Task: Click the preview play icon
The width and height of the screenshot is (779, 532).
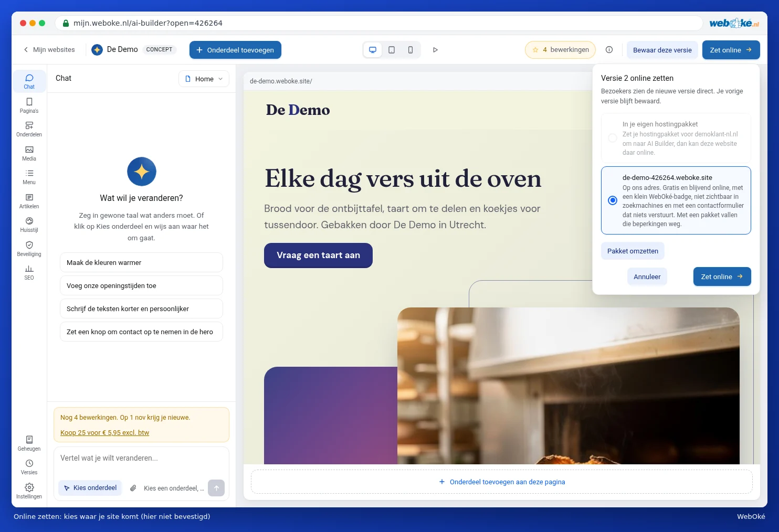Action: pyautogui.click(x=435, y=50)
